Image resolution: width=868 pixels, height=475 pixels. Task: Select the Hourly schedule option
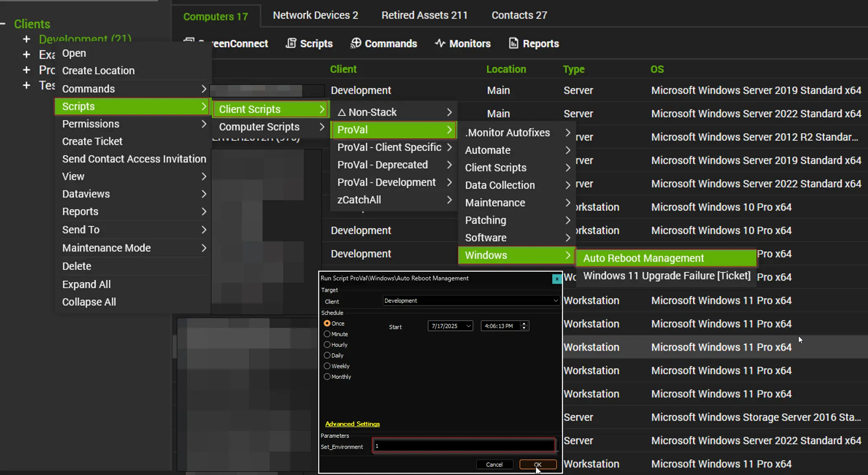click(x=327, y=345)
